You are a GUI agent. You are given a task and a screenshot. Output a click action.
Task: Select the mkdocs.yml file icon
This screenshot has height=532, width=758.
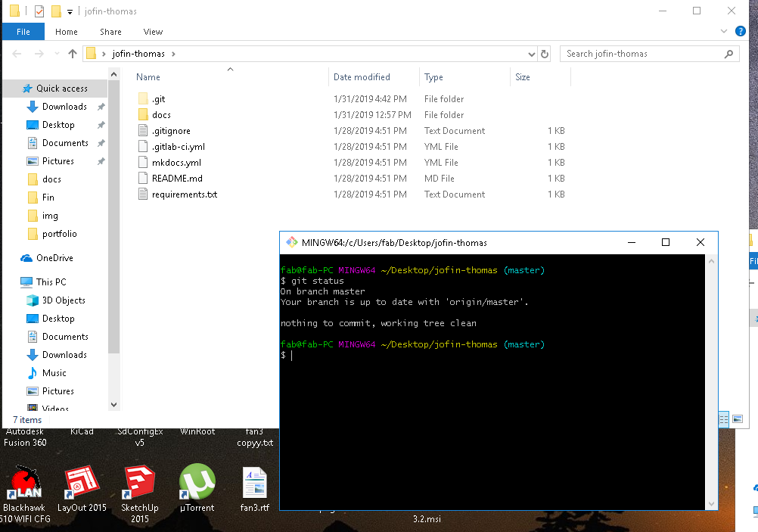[143, 163]
